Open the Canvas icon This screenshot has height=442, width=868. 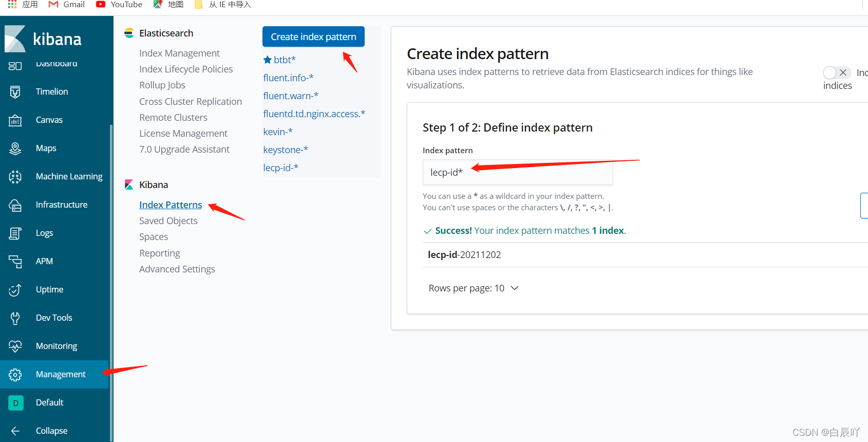(15, 120)
